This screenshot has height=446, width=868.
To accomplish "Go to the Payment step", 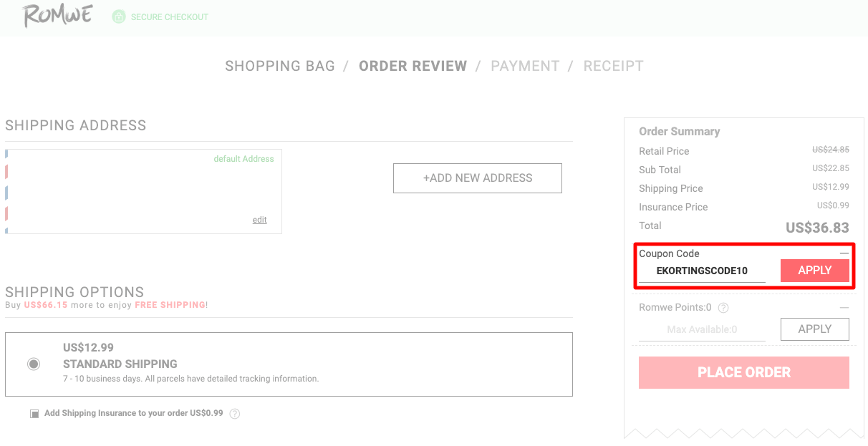I will pyautogui.click(x=525, y=66).
